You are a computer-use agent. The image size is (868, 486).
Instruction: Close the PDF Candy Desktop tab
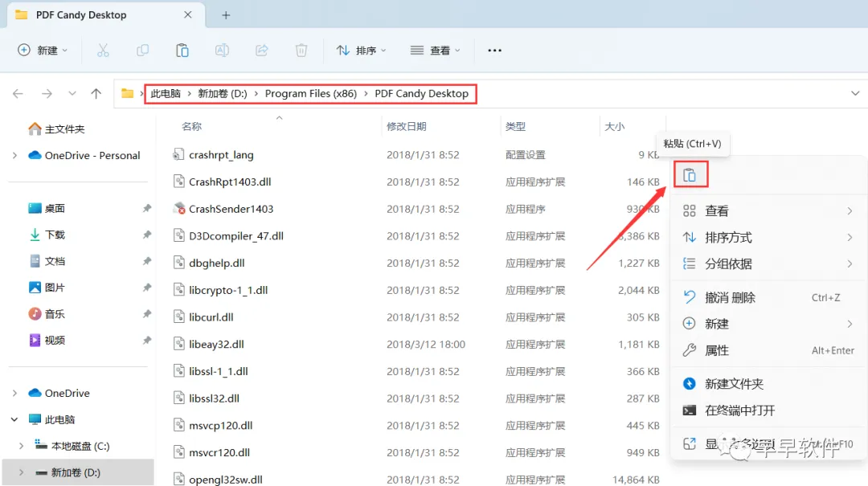[187, 15]
